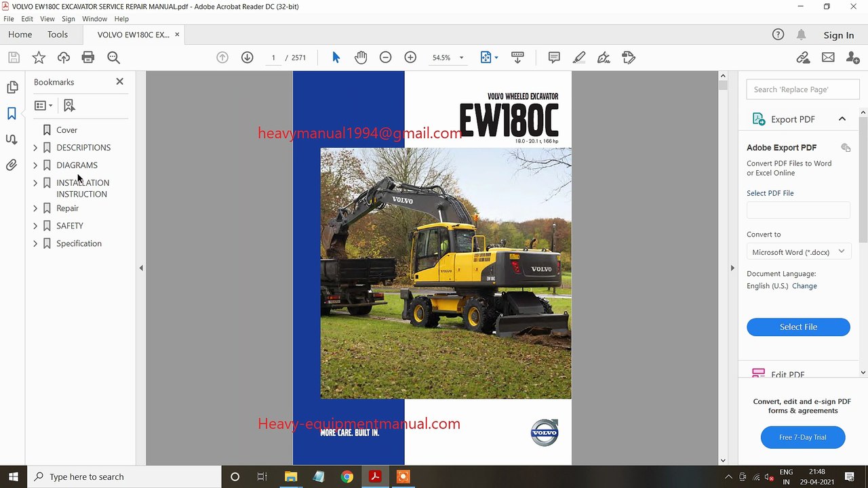Zoom out with the minus icon

[x=385, y=58]
